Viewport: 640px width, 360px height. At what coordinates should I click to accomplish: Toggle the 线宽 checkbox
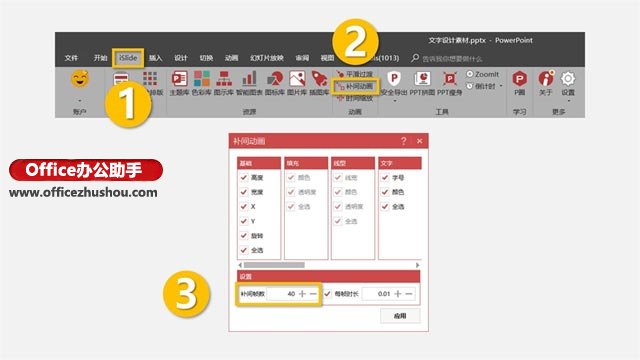(x=338, y=178)
